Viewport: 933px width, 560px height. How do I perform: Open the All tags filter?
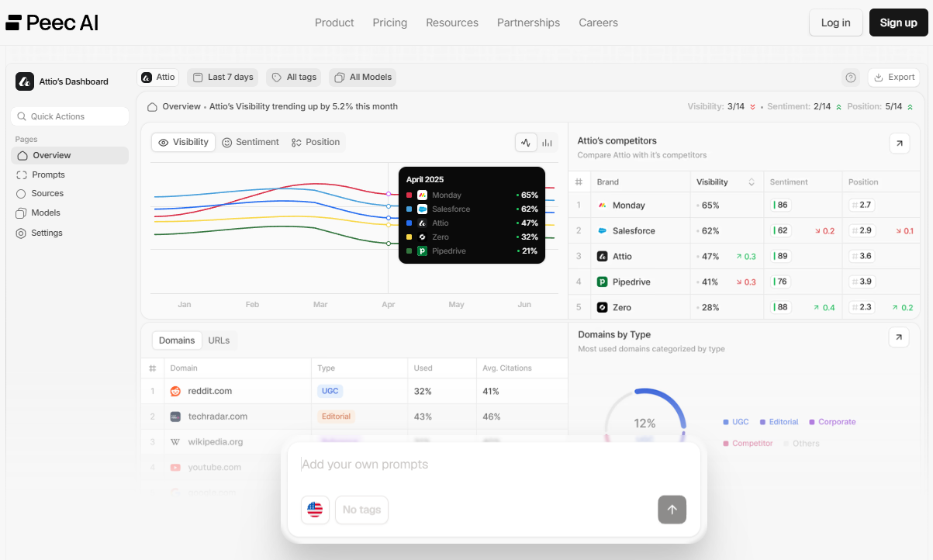(x=294, y=78)
